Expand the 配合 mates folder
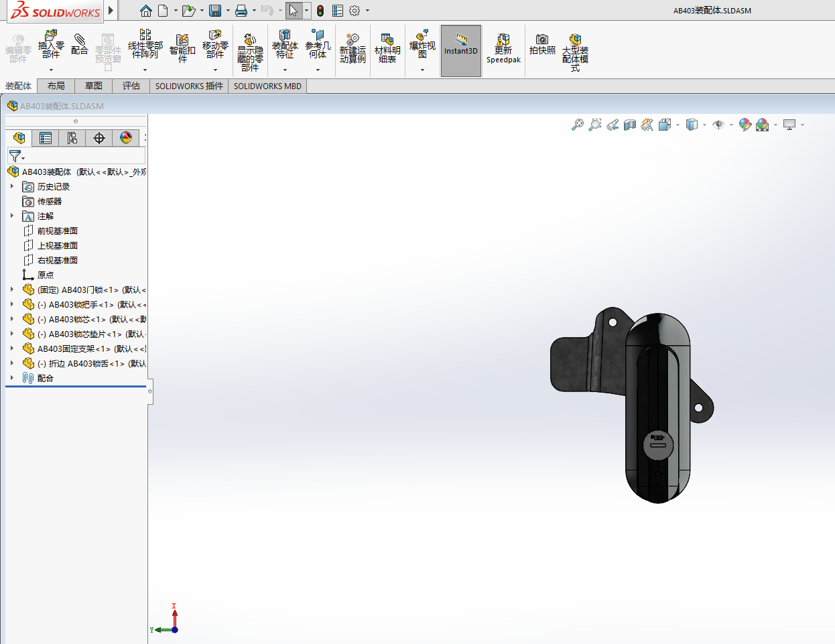835x644 pixels. pos(12,378)
